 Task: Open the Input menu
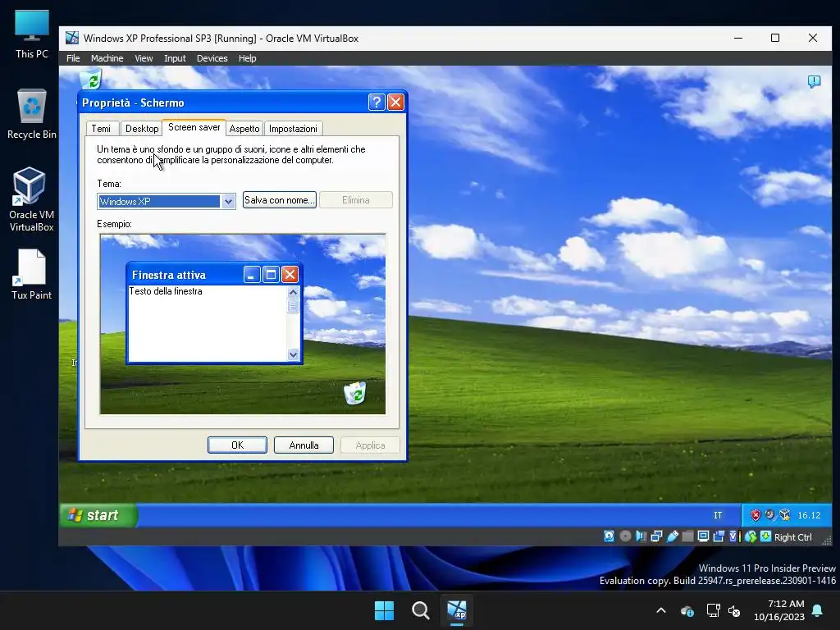click(x=175, y=58)
